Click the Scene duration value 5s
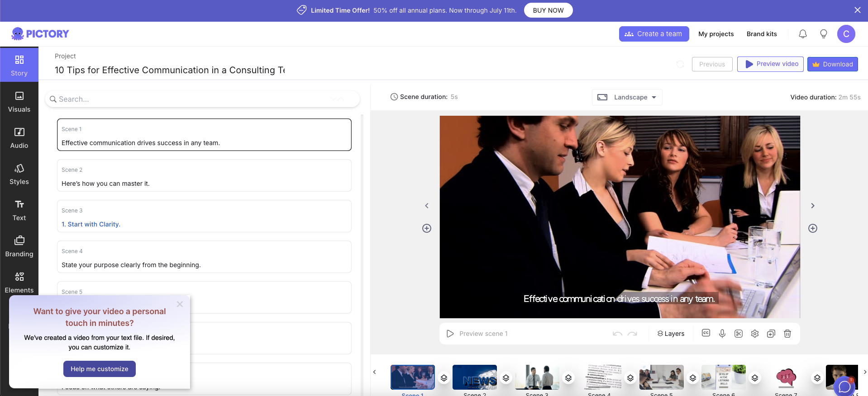 coord(454,97)
